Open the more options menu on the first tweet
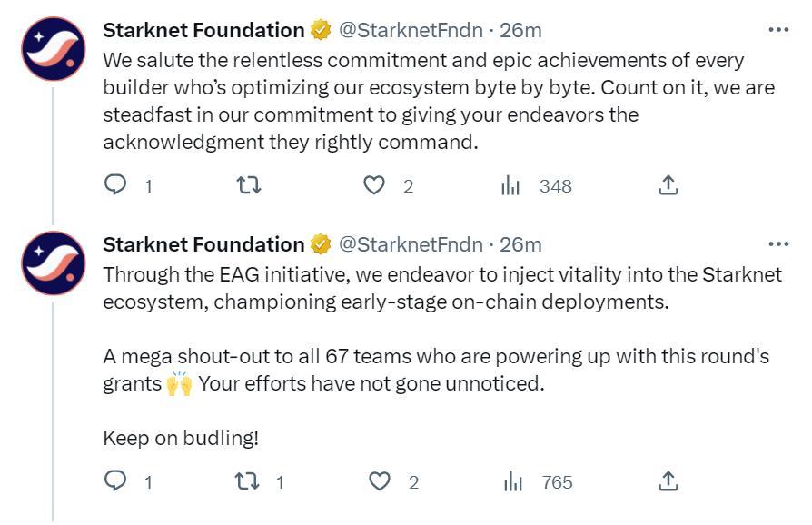The height and width of the screenshot is (525, 812). point(777,29)
